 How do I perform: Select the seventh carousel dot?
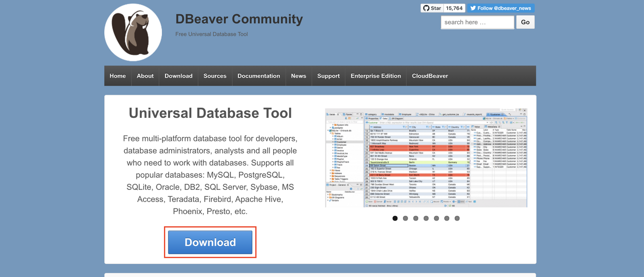pos(457,219)
